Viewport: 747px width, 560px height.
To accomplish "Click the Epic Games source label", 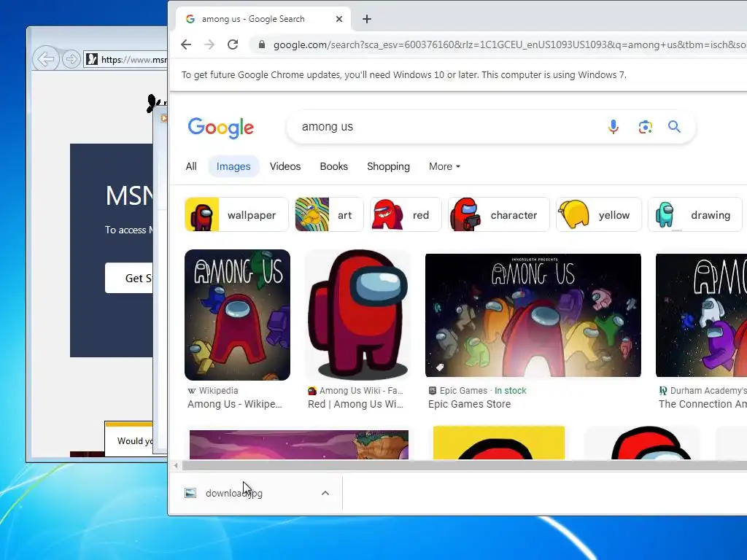I will click(x=463, y=391).
